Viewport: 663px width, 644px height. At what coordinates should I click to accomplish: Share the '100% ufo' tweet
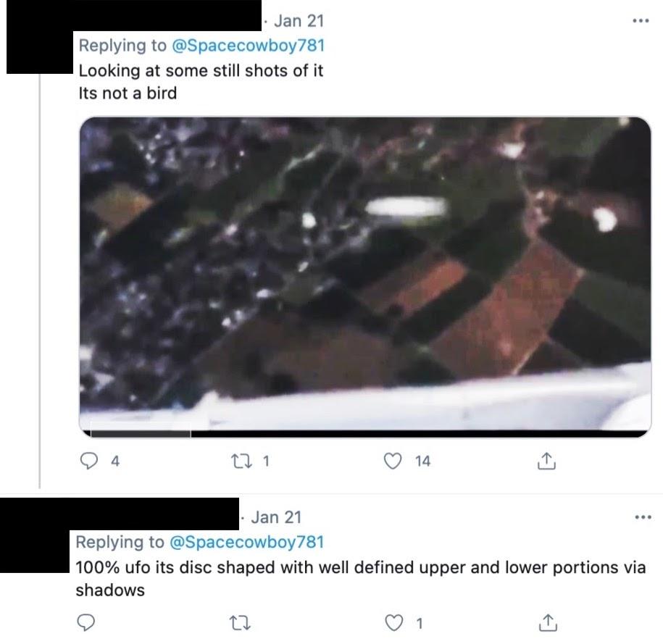click(x=548, y=623)
